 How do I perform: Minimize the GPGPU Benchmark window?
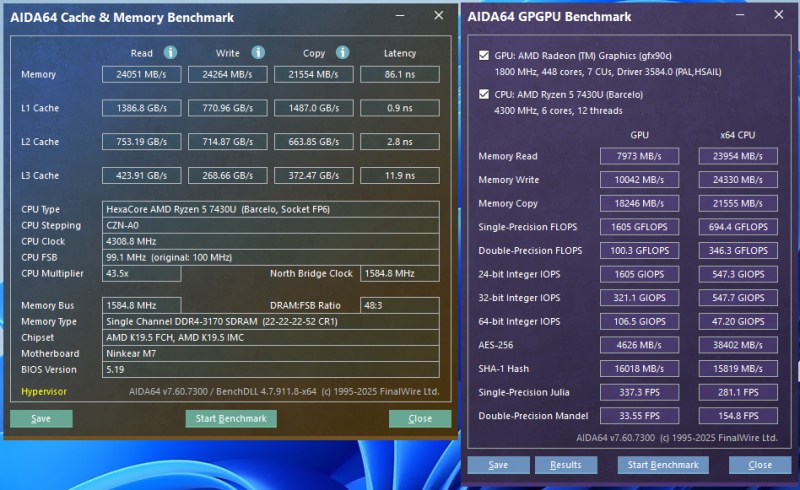(740, 15)
